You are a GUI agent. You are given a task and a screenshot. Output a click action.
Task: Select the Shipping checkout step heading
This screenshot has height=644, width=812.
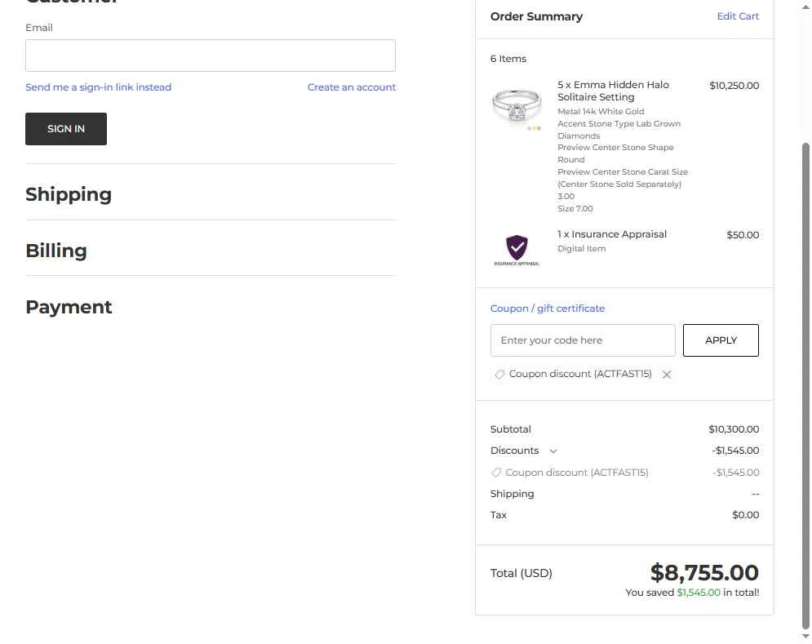pos(69,194)
